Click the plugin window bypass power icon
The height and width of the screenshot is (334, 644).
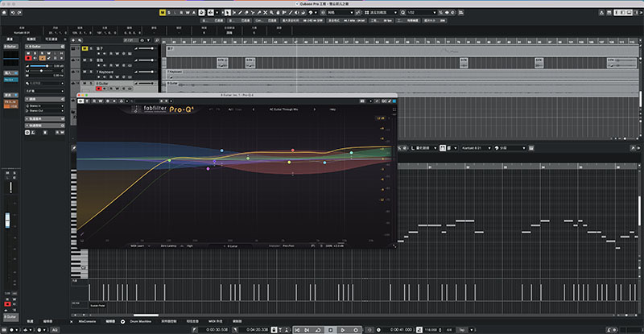pyautogui.click(x=80, y=101)
